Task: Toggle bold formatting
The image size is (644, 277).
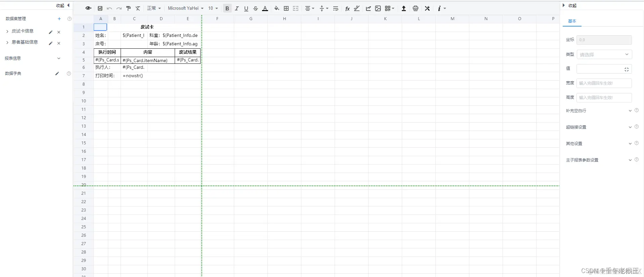Action: 227,8
